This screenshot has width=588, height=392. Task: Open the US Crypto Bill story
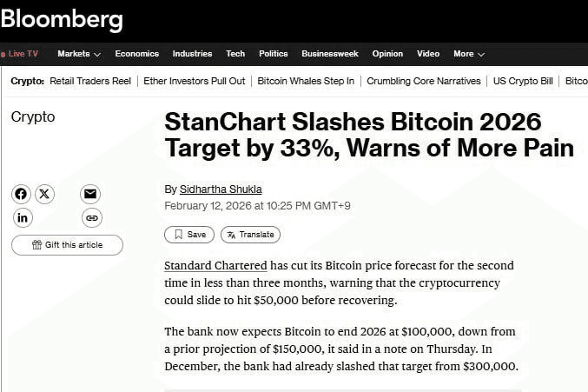click(523, 81)
